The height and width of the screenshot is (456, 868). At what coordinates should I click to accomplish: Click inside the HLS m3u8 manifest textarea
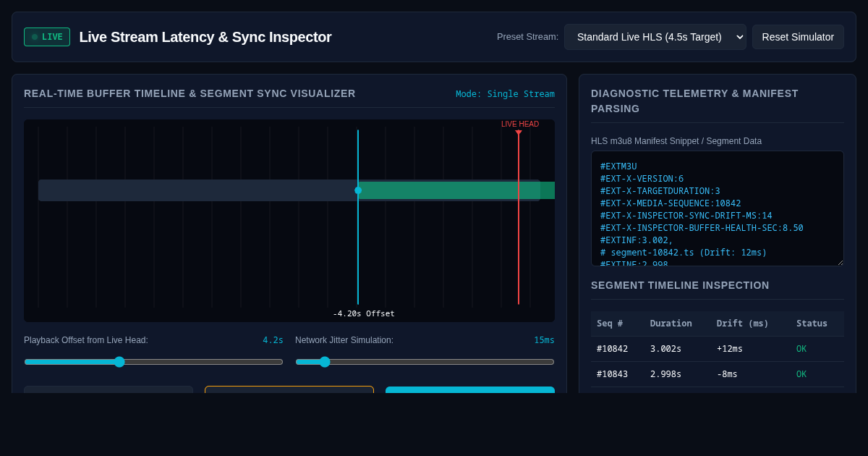point(718,208)
